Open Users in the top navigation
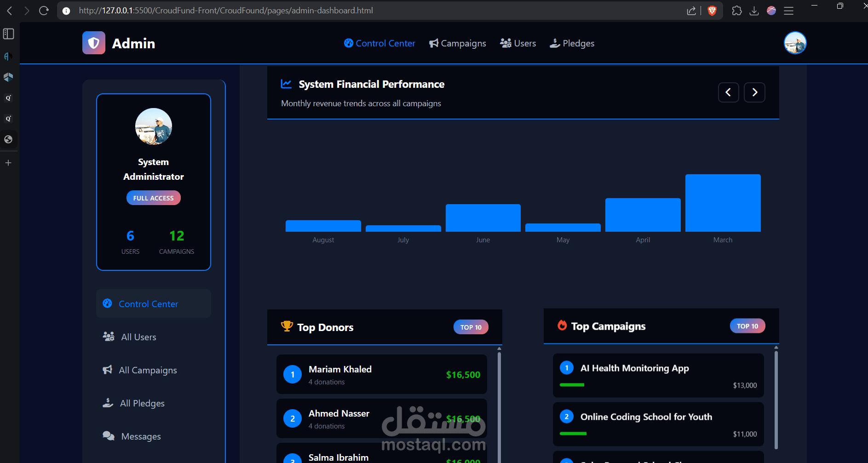Screen dimensions: 868x463 tap(518, 43)
